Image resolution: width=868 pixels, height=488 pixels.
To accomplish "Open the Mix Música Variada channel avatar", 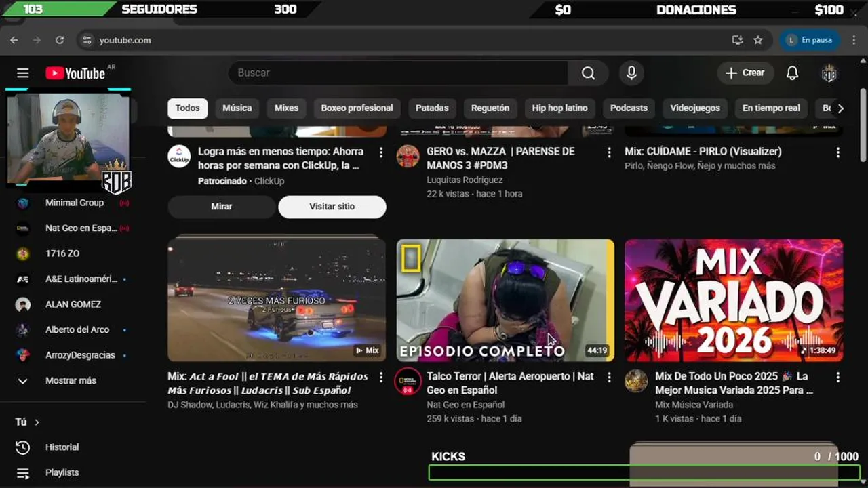I will click(636, 382).
